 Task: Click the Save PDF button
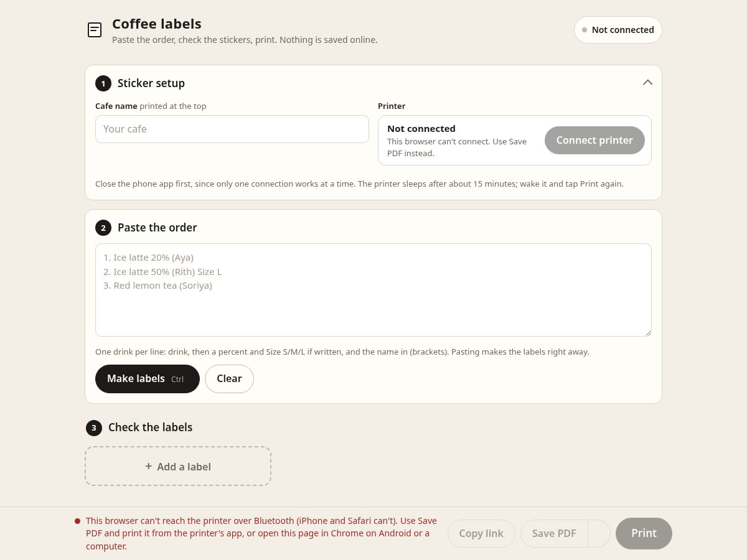tap(554, 533)
